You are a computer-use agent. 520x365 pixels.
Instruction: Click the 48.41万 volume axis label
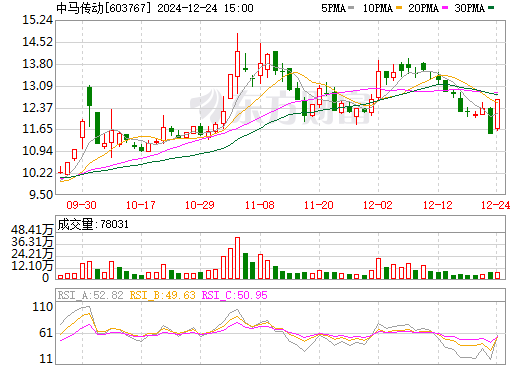click(x=32, y=230)
